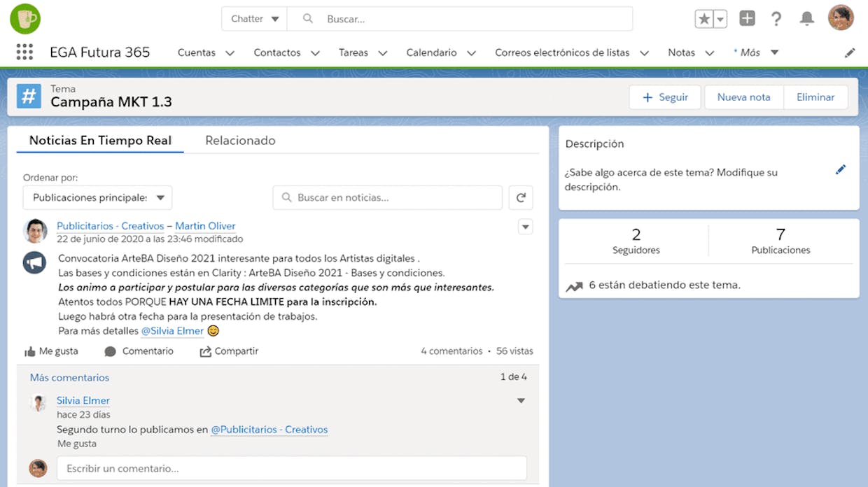Open Martin Oliver's profile link
The height and width of the screenshot is (487, 868).
205,226
